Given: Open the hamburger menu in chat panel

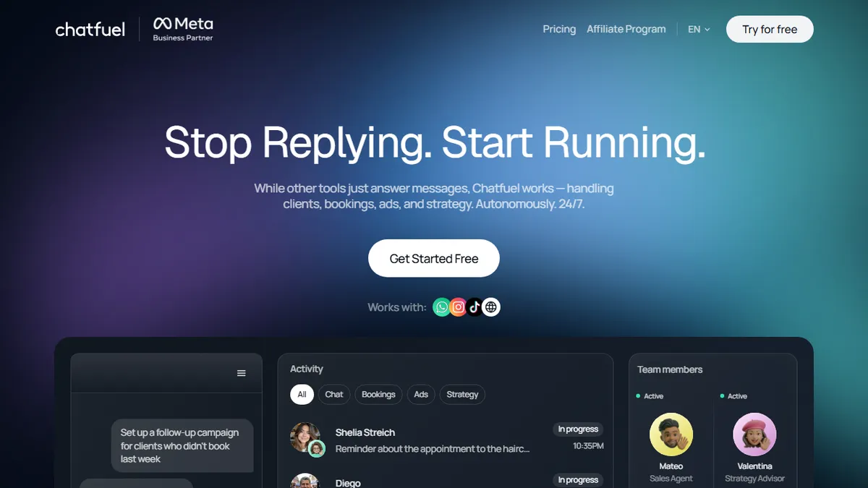Looking at the screenshot, I should pos(242,373).
